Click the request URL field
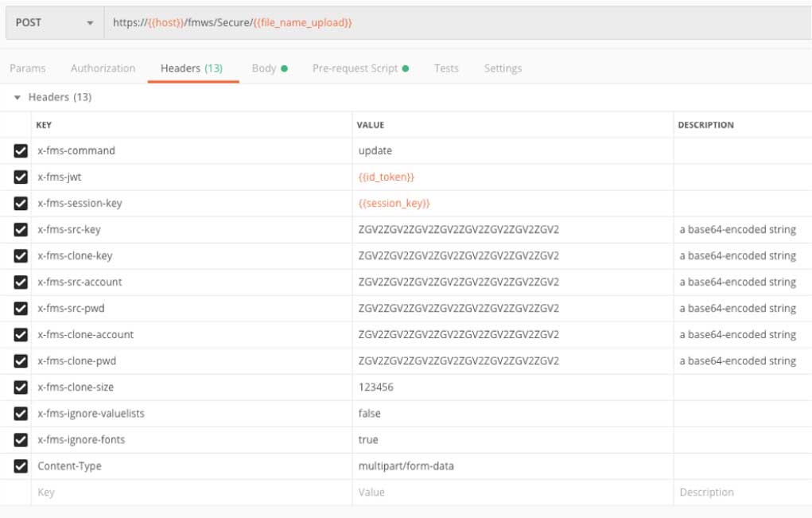The width and height of the screenshot is (812, 518). coord(458,23)
